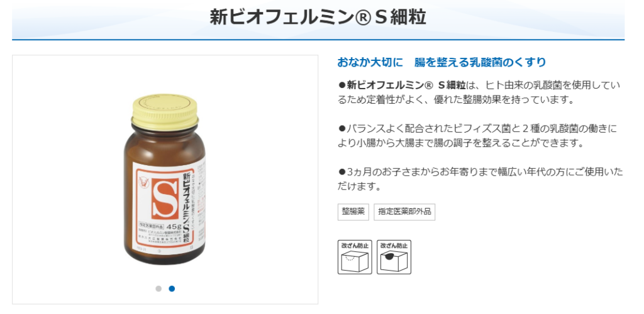This screenshot has width=644, height=314.
Task: Select the blue second carousel dot
Action: (x=172, y=289)
